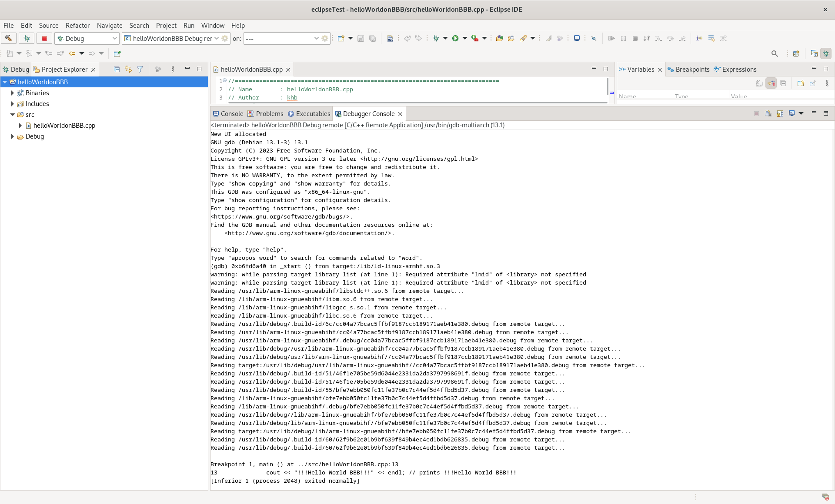Viewport: 835px width, 504px height.
Task: Collapse the src folder node
Action: pos(12,114)
